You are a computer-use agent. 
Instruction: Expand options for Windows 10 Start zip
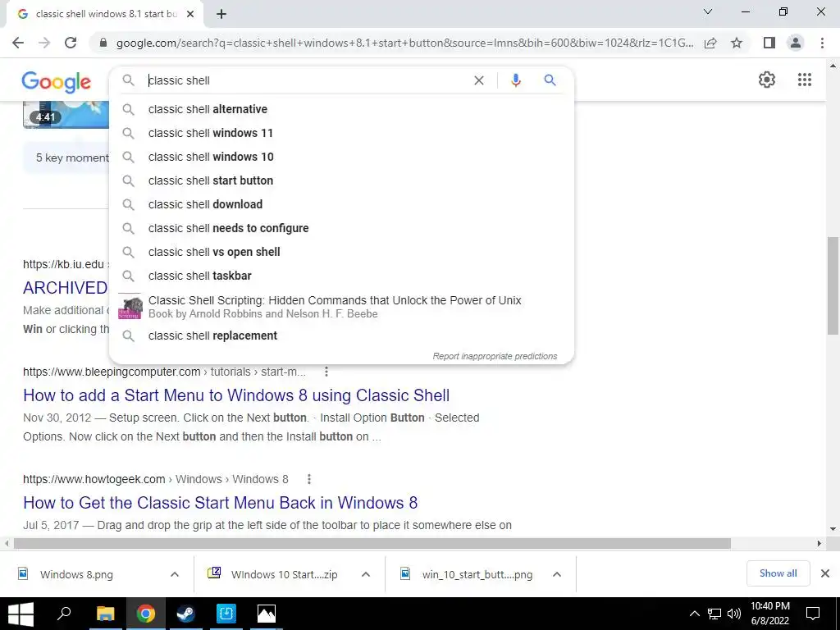[366, 574]
